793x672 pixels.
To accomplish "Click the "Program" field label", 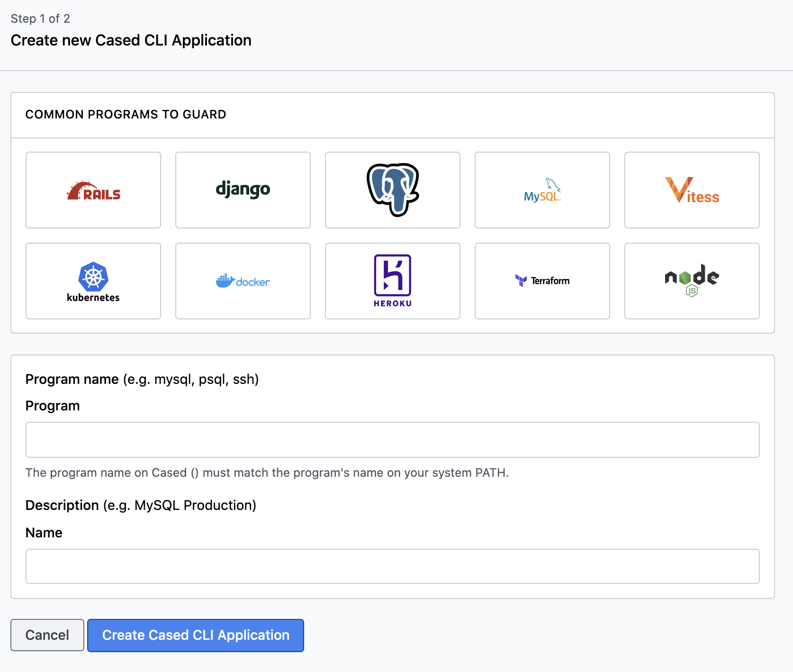I will (53, 406).
